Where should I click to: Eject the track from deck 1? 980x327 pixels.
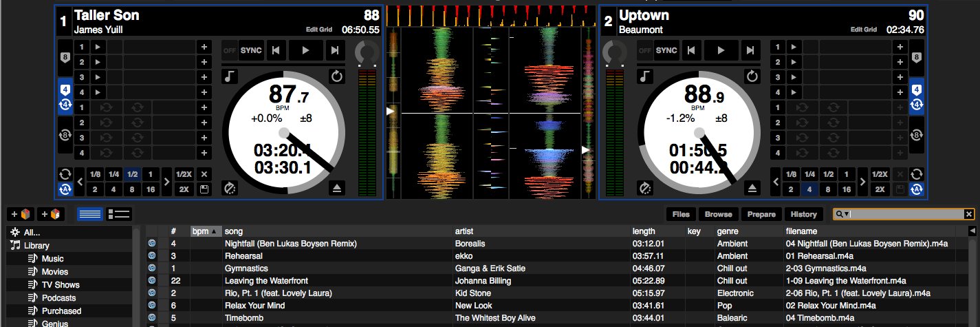pos(336,187)
